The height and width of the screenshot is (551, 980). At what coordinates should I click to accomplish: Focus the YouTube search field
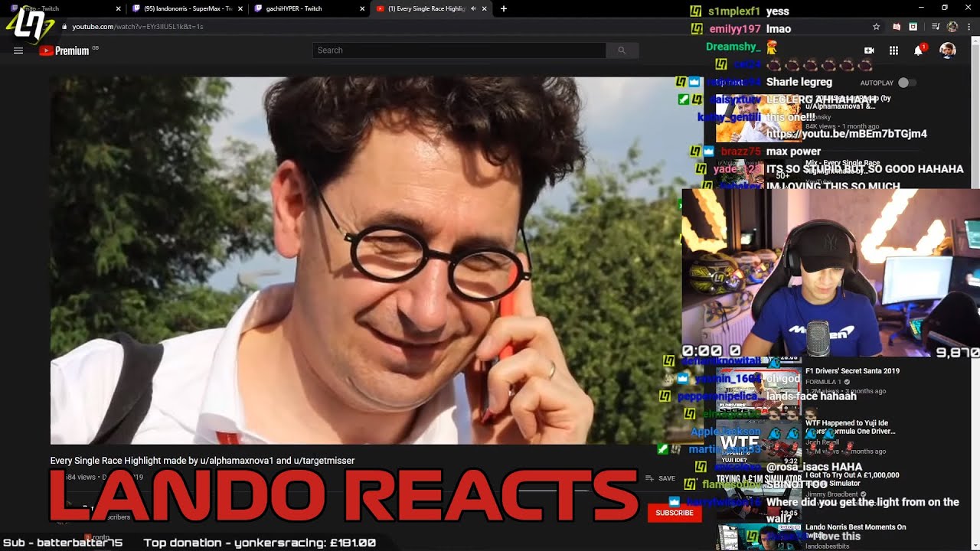coord(459,51)
